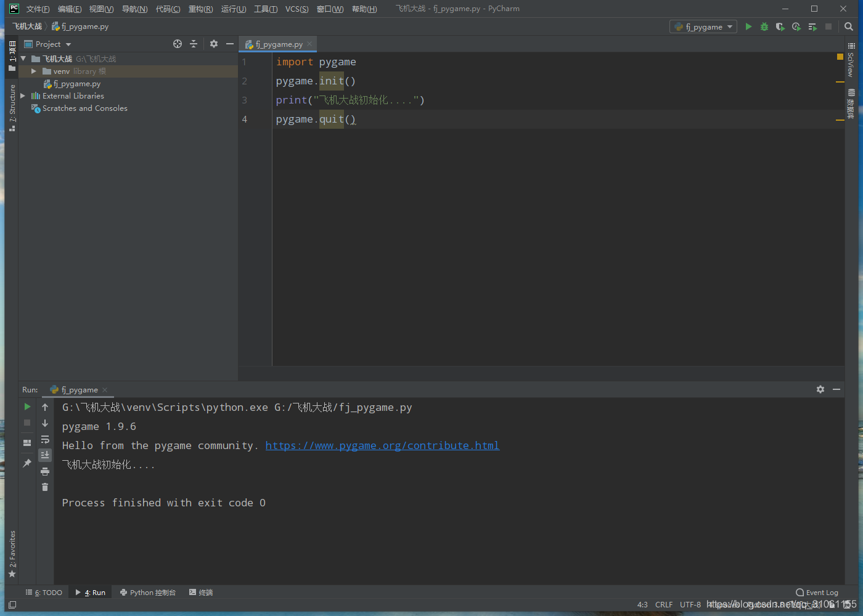The image size is (863, 616).
Task: Click the printer icon in Run panel
Action: 44,471
